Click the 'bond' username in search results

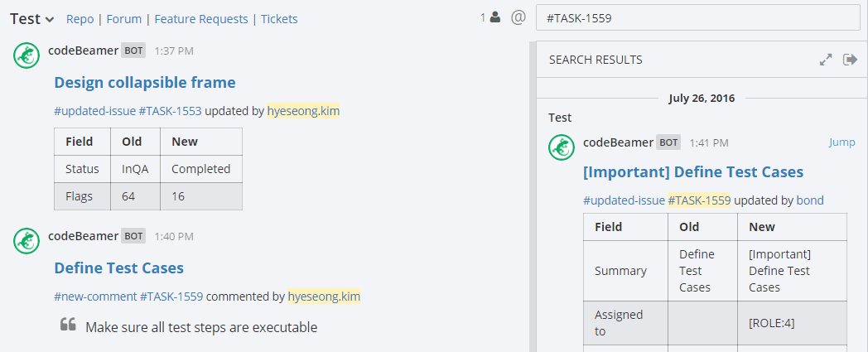click(810, 200)
